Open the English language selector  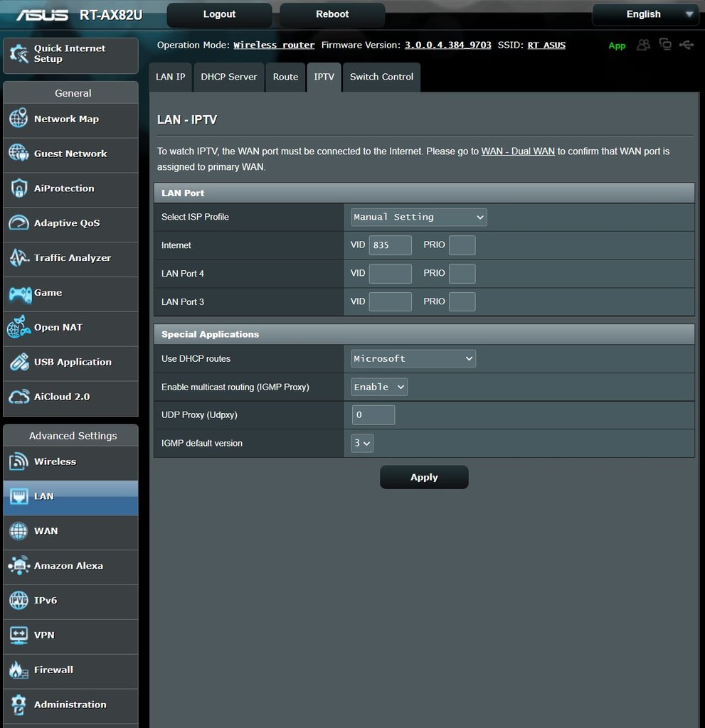click(645, 14)
